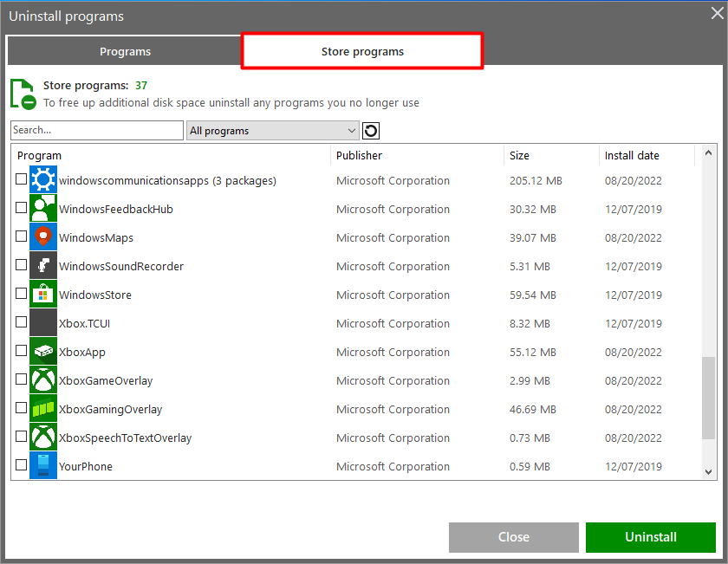This screenshot has width=728, height=564.
Task: Open the All programs filter dropdown
Action: click(272, 131)
